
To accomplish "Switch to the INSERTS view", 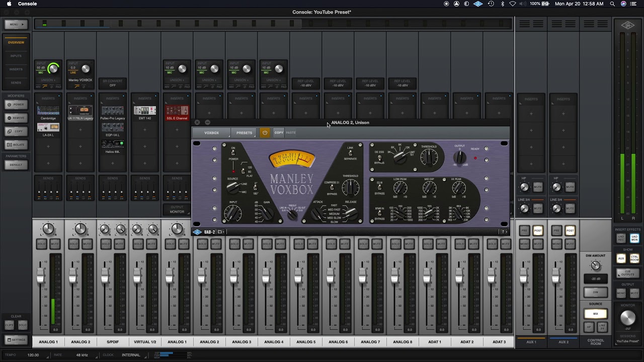I will click(16, 69).
